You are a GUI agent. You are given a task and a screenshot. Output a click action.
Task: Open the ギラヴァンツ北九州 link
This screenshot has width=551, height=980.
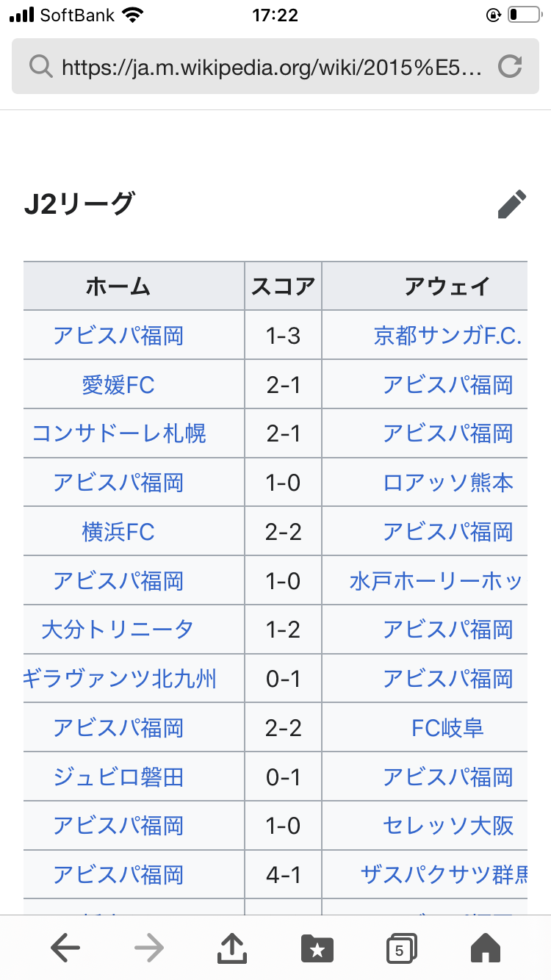point(120,679)
